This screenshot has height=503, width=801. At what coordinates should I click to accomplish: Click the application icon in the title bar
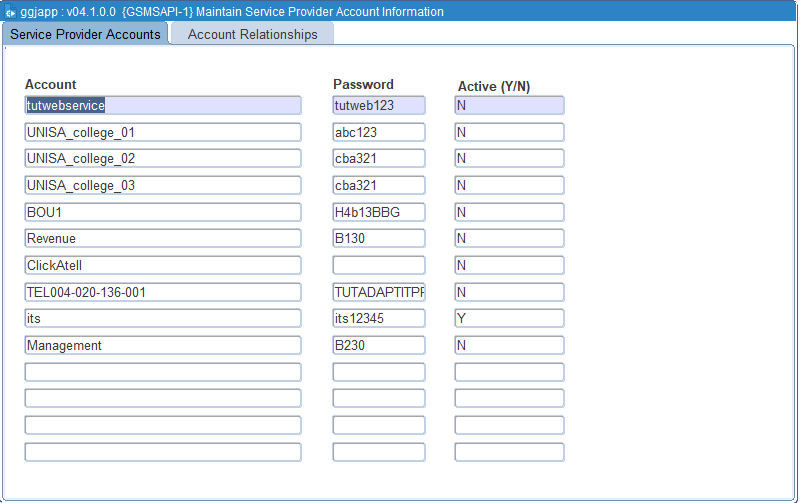[10, 12]
